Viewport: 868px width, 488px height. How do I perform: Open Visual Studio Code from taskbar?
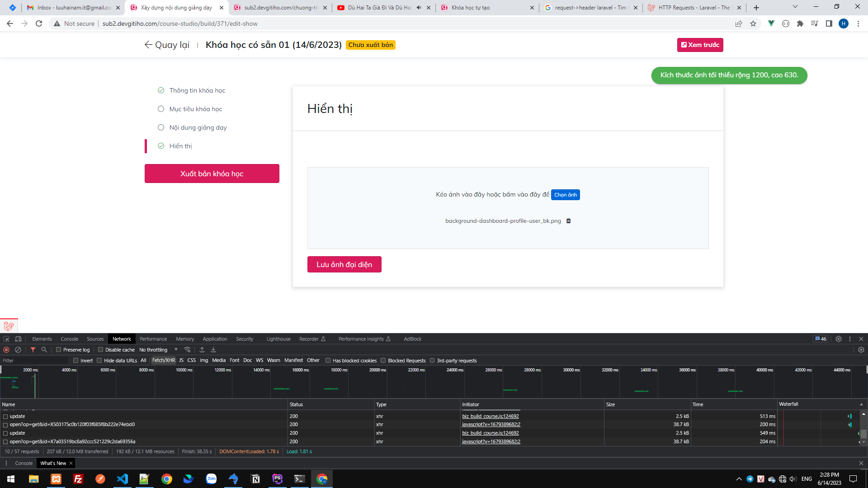123,479
